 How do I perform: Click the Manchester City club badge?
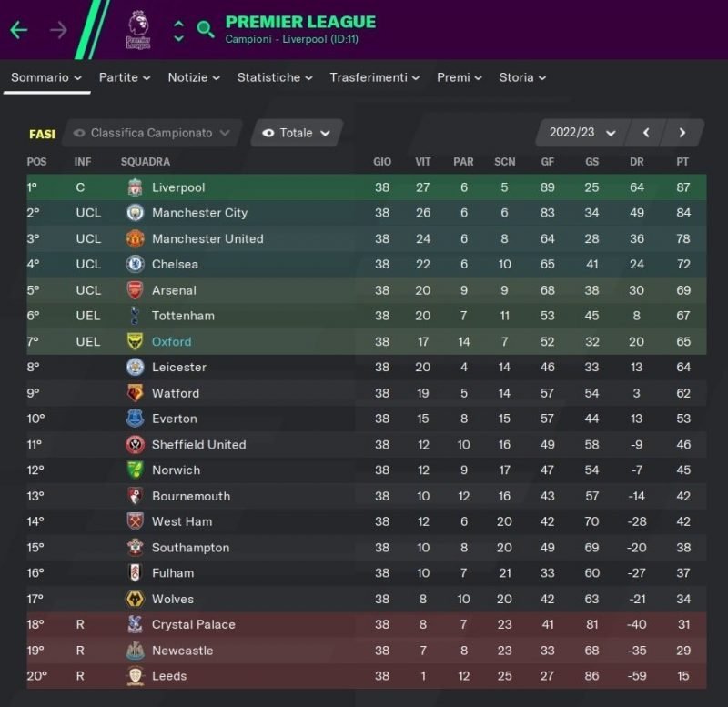point(136,213)
